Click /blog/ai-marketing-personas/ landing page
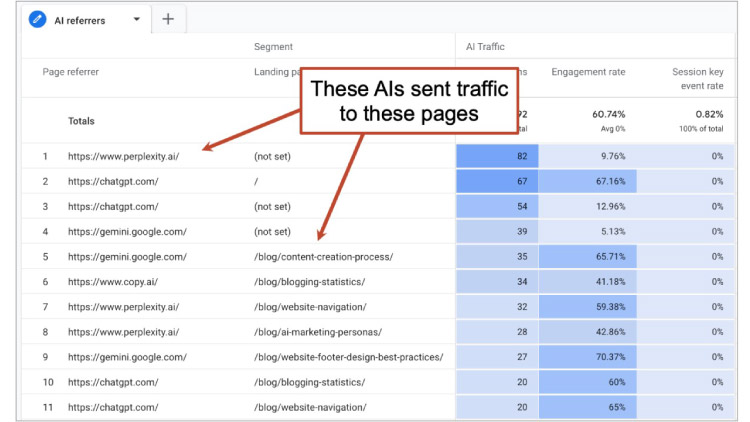 (318, 332)
